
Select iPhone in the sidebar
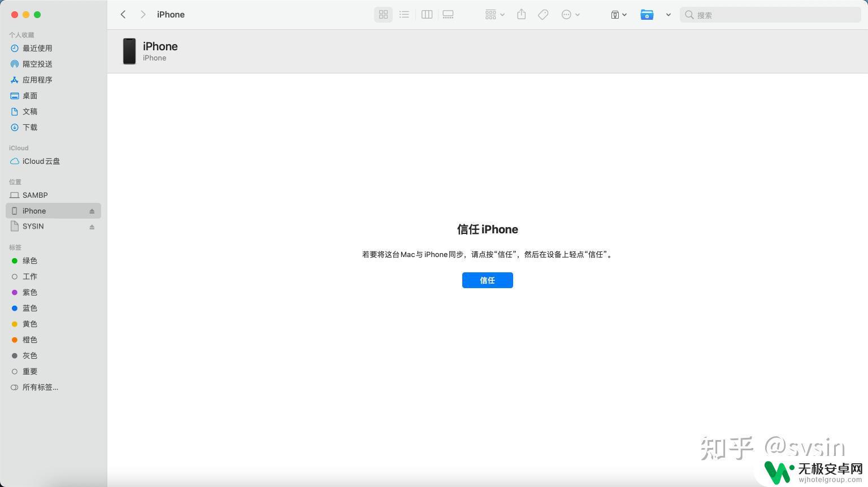(53, 211)
